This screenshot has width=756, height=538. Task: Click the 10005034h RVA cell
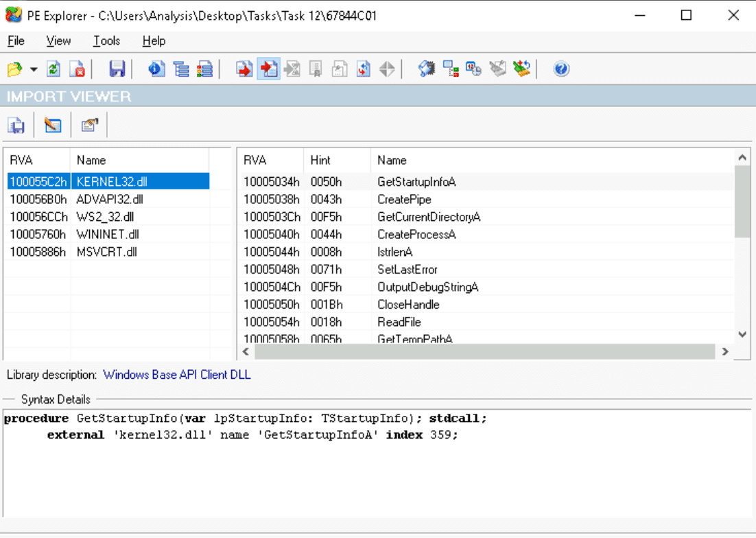[x=272, y=182]
